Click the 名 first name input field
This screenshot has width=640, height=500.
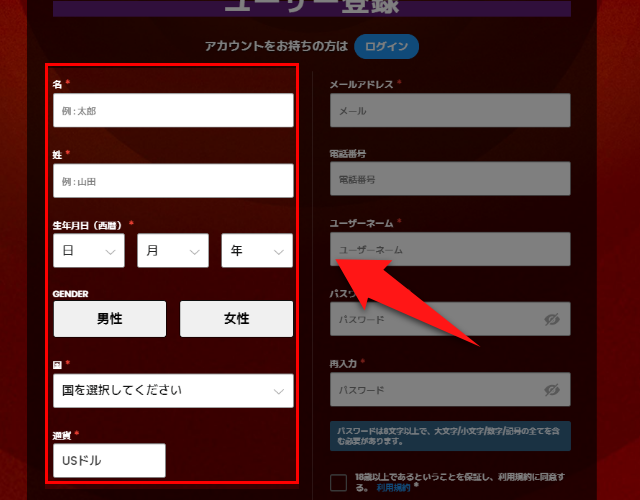(x=173, y=111)
